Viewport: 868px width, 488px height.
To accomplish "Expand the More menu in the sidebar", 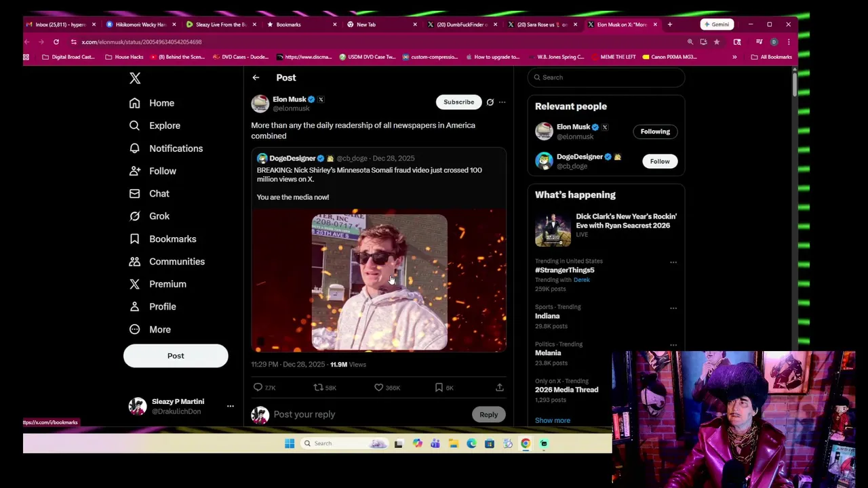I will [150, 329].
